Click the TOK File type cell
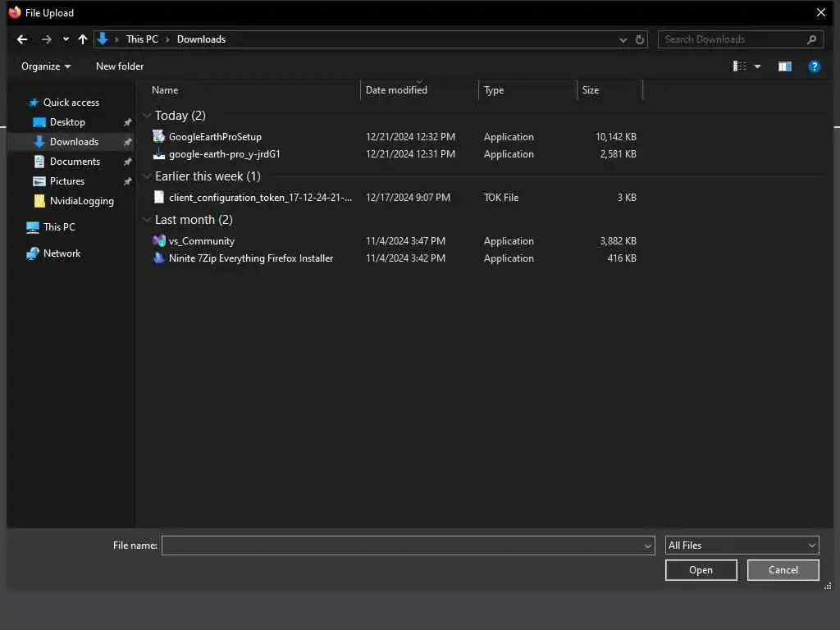 click(x=501, y=197)
